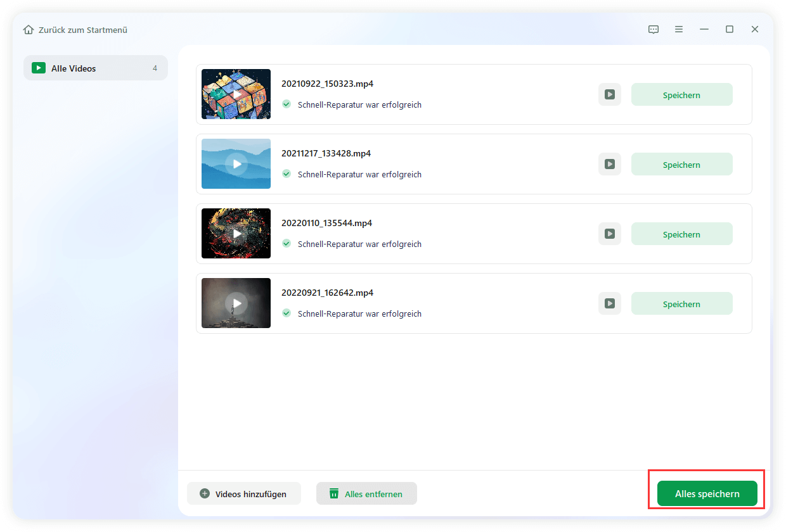Select file name 20210922_150323.mp4

click(x=327, y=84)
